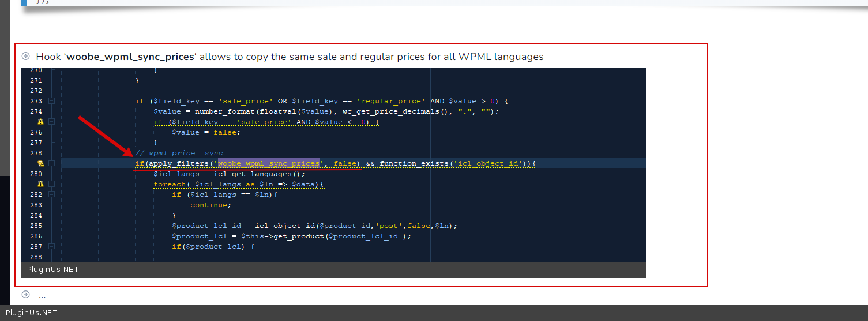Click PluginUs.NET in the bottom bar
The width and height of the screenshot is (868, 321).
pyautogui.click(x=31, y=313)
